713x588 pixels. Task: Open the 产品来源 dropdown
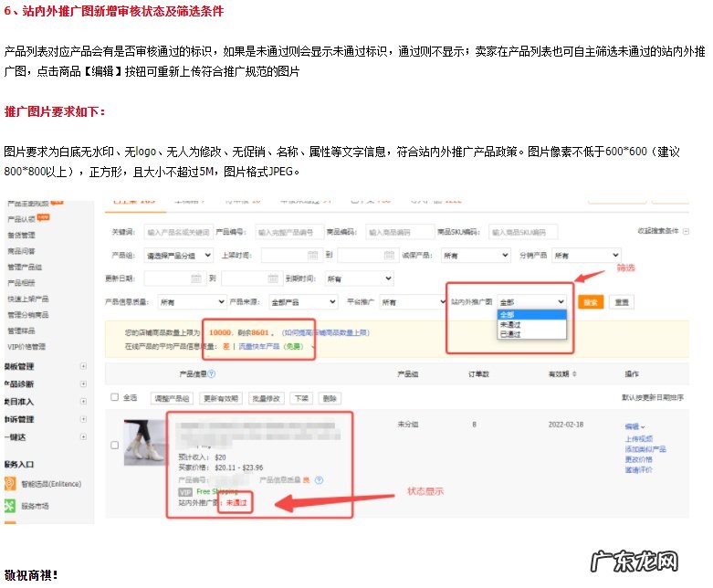[x=304, y=302]
